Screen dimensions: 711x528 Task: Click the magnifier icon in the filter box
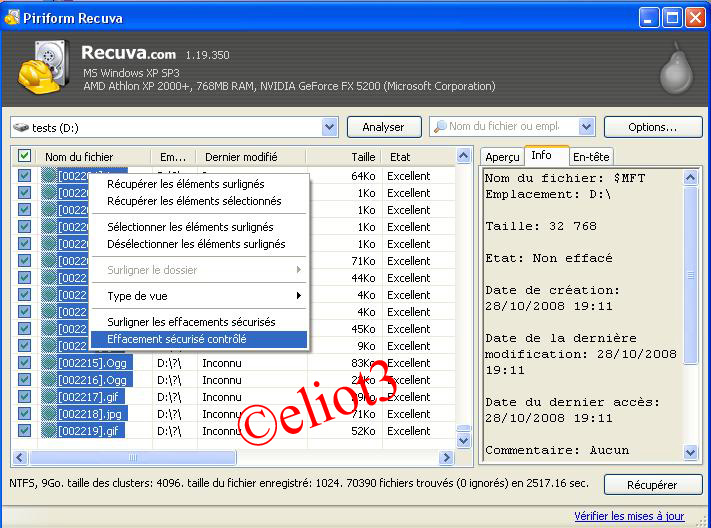click(x=440, y=127)
